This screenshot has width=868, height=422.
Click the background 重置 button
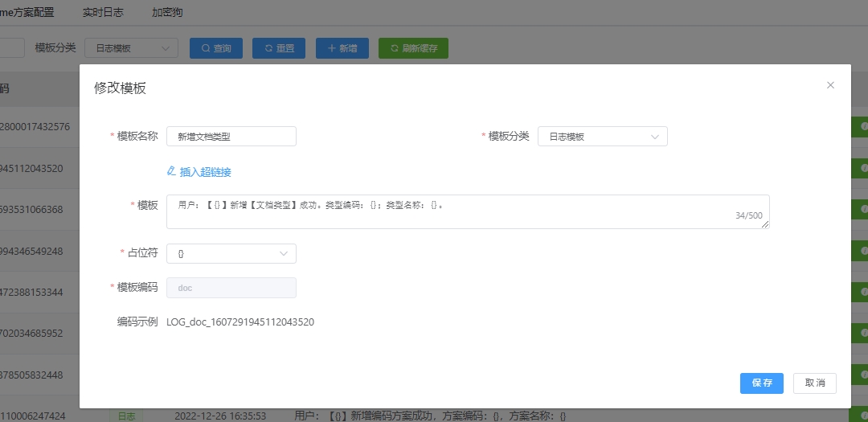[279, 48]
